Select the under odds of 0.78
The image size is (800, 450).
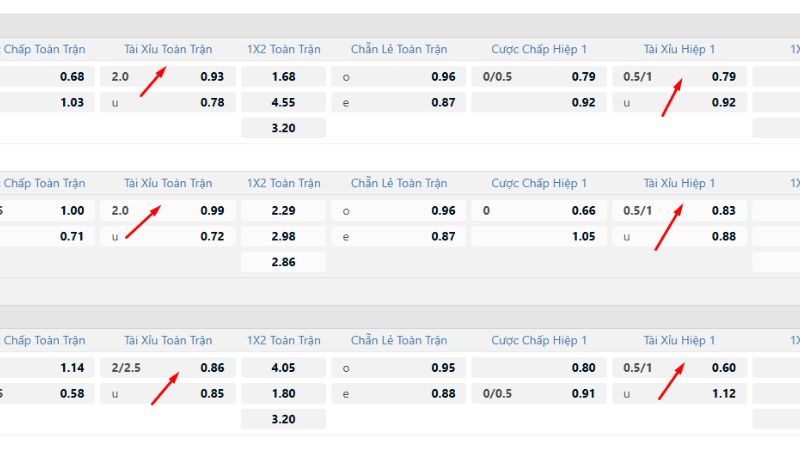pyautogui.click(x=211, y=102)
